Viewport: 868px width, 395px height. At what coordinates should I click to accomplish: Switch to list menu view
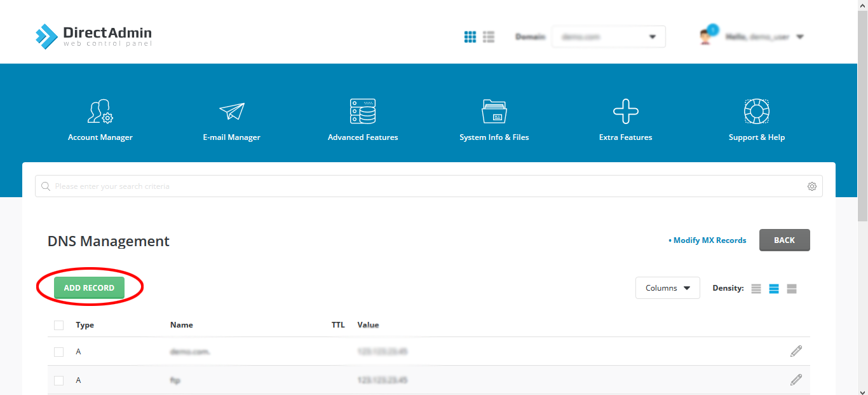tap(489, 37)
